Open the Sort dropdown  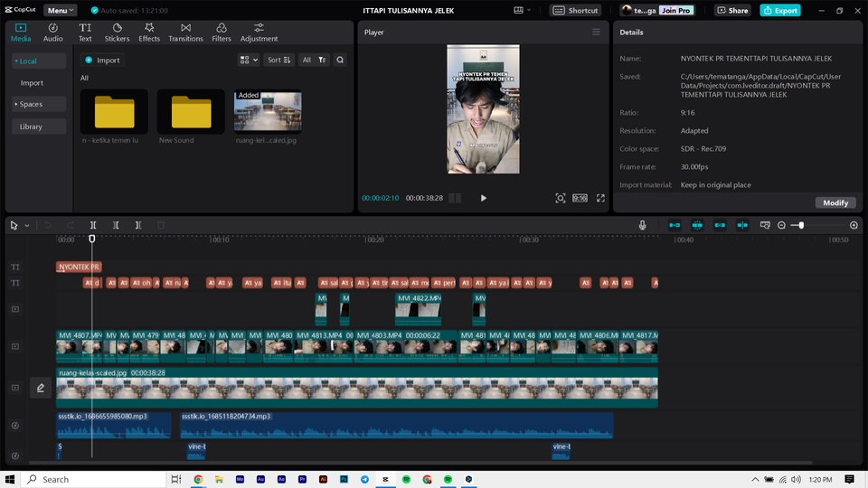click(x=278, y=60)
